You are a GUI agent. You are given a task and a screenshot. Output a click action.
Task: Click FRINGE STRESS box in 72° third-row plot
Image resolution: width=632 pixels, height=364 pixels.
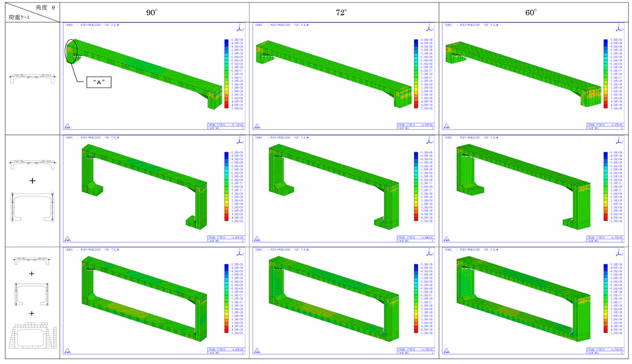tap(416, 350)
